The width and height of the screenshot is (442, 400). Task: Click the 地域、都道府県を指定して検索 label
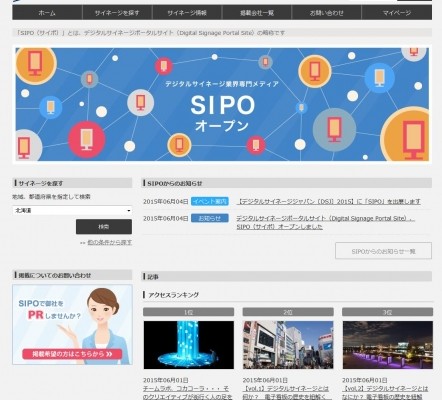point(52,197)
